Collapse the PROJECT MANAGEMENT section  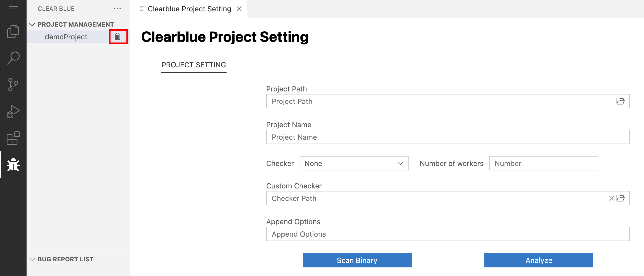point(32,24)
